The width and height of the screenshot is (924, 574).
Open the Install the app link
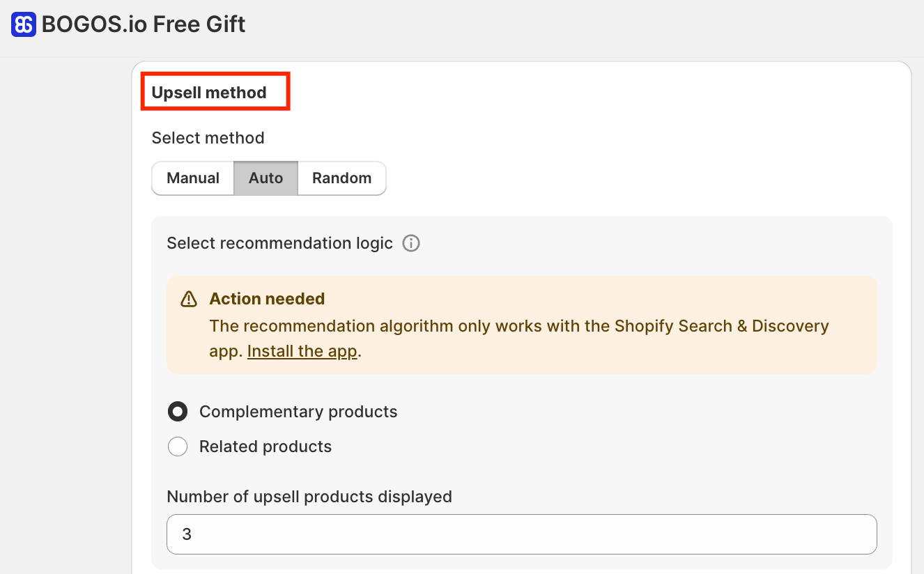302,351
